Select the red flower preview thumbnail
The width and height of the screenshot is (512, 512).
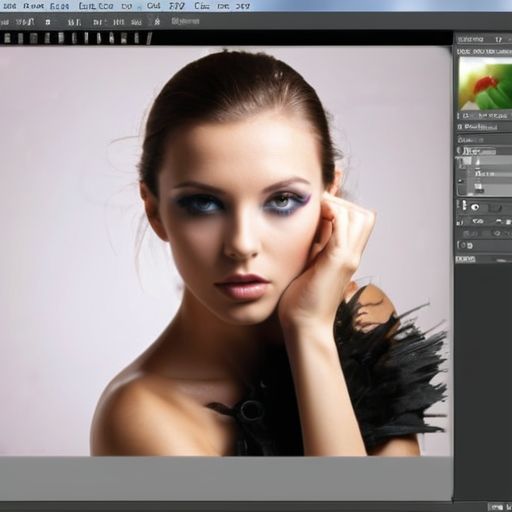(x=486, y=83)
